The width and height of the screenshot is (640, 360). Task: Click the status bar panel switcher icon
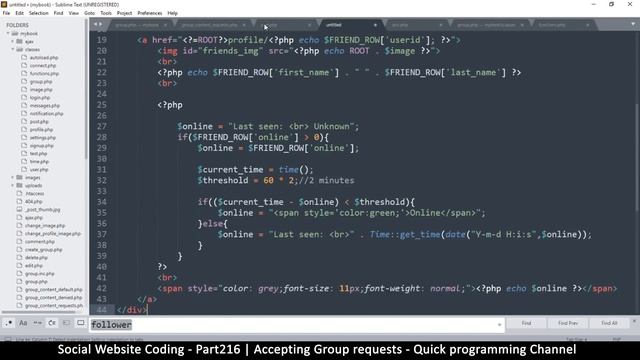coord(8,339)
